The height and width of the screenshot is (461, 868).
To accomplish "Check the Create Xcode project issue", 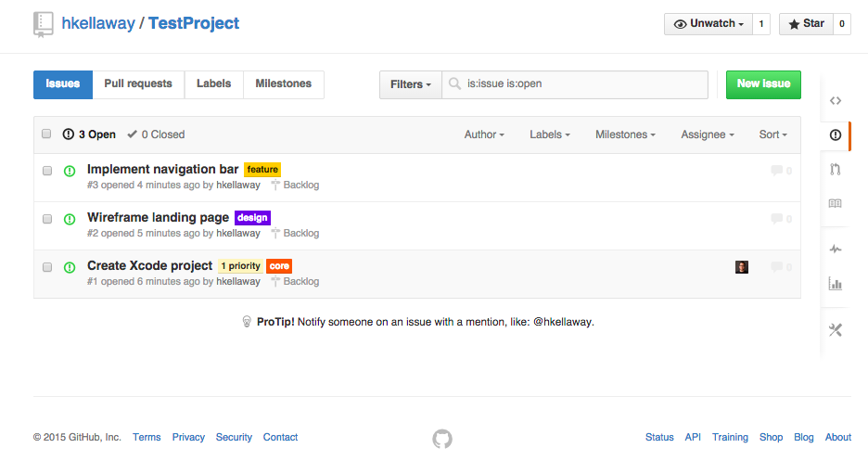I will (x=47, y=267).
